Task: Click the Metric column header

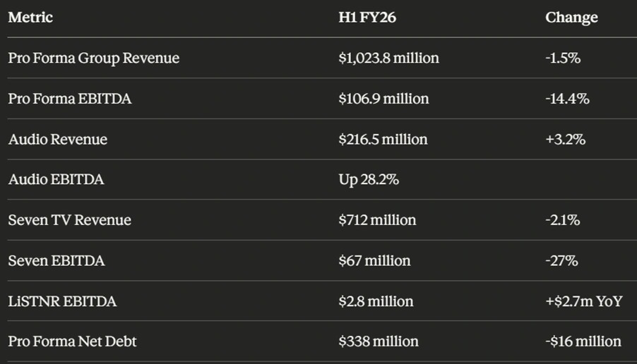Action: 30,18
